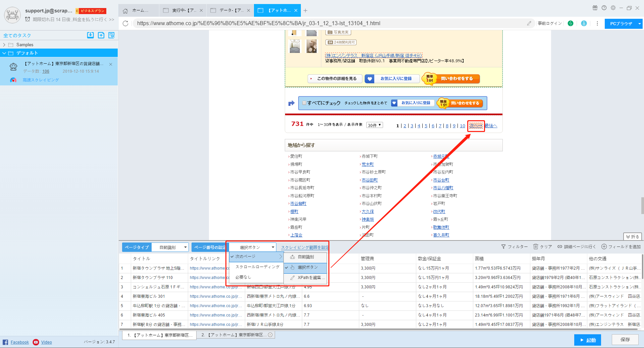The image size is (644, 348).
Task: Click the gift icon in title bar
Action: coord(595,8)
